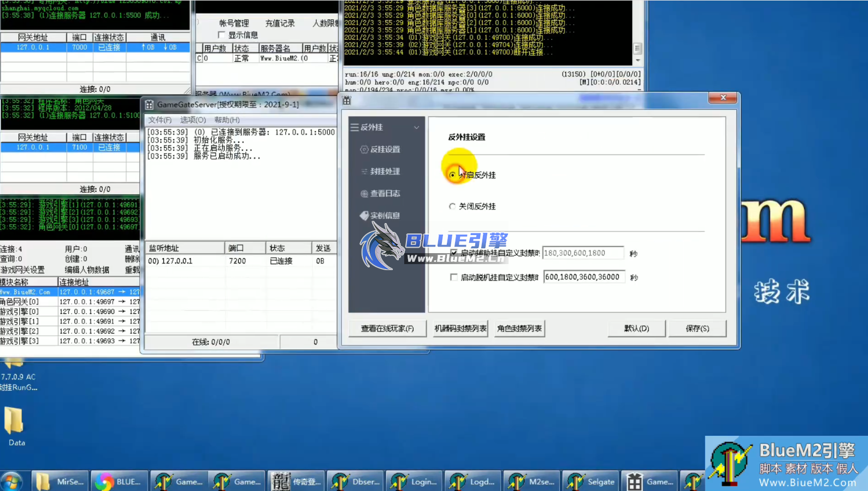Switch to Selgate in the taskbar

592,482
